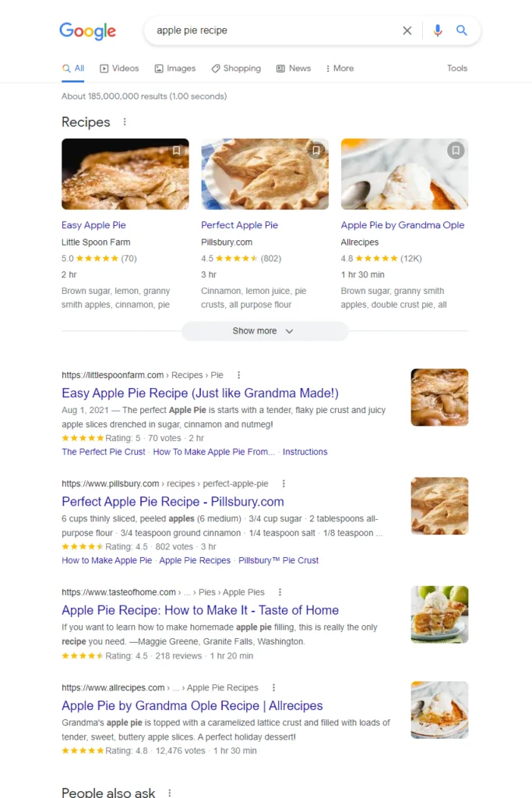Bookmark the Easy Apple Pie recipe card
Screen dimensions: 532x798
[177, 150]
